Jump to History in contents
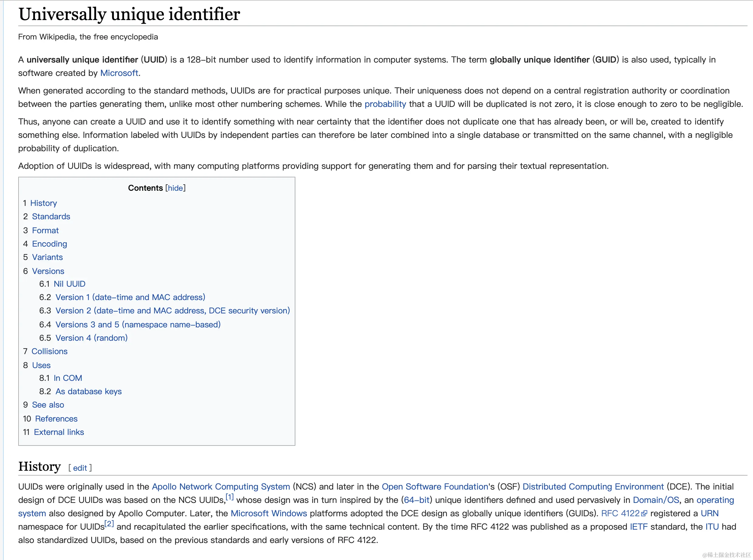 click(x=43, y=203)
